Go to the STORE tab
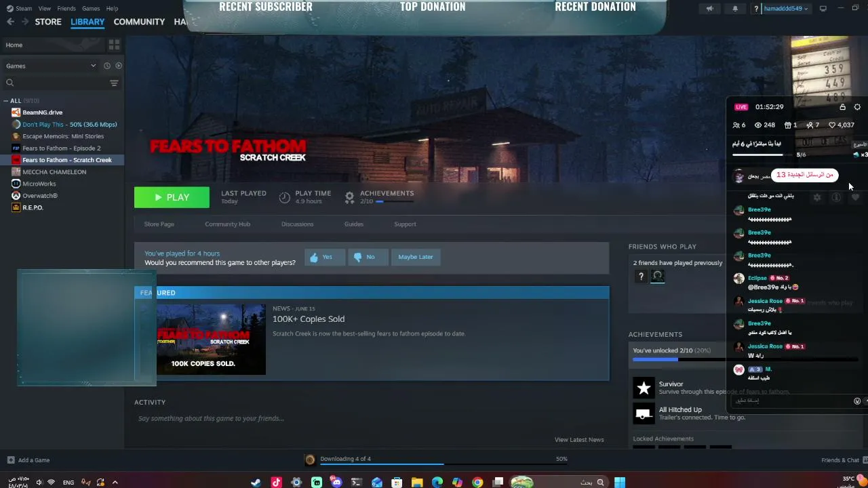The image size is (868, 488). coord(48,22)
